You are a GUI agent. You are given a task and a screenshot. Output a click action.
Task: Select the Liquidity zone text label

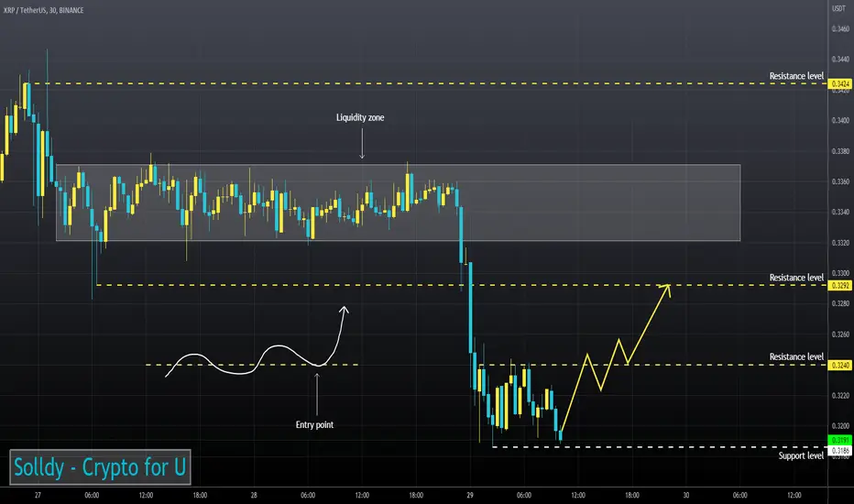tap(360, 117)
